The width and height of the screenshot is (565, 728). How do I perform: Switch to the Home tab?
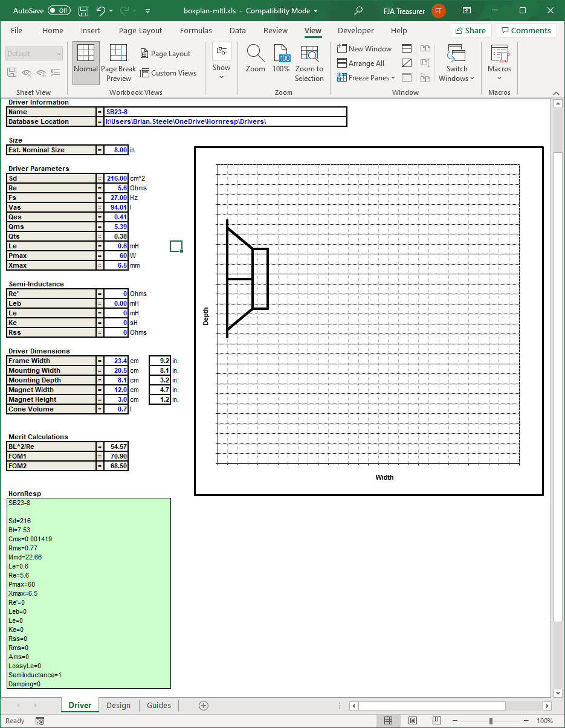tap(53, 30)
